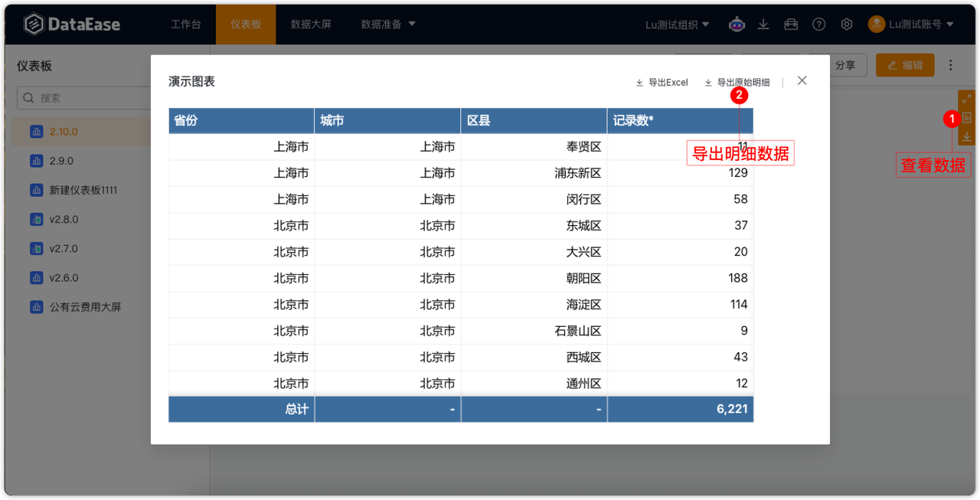Click the help question-mark icon
Screen dimensions: 980x500
(x=818, y=24)
